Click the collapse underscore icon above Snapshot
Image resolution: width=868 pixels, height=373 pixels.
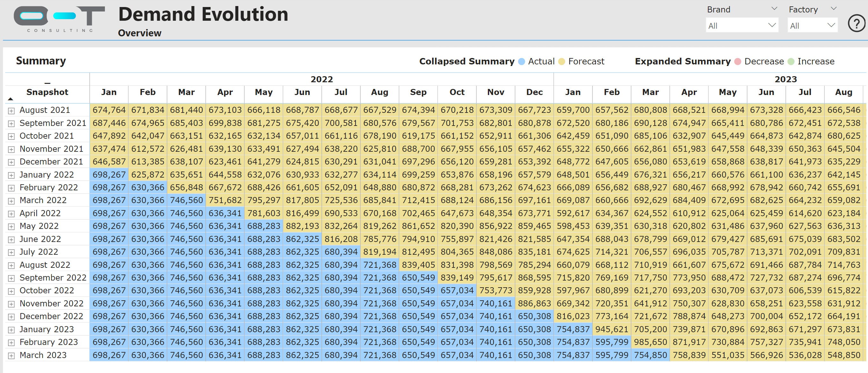pyautogui.click(x=48, y=81)
